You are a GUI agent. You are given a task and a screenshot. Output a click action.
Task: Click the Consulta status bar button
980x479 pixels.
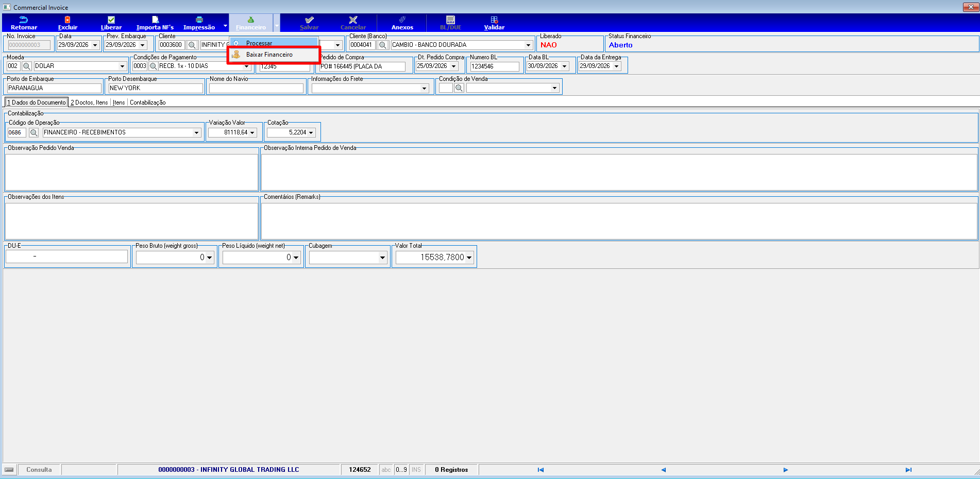click(x=39, y=470)
